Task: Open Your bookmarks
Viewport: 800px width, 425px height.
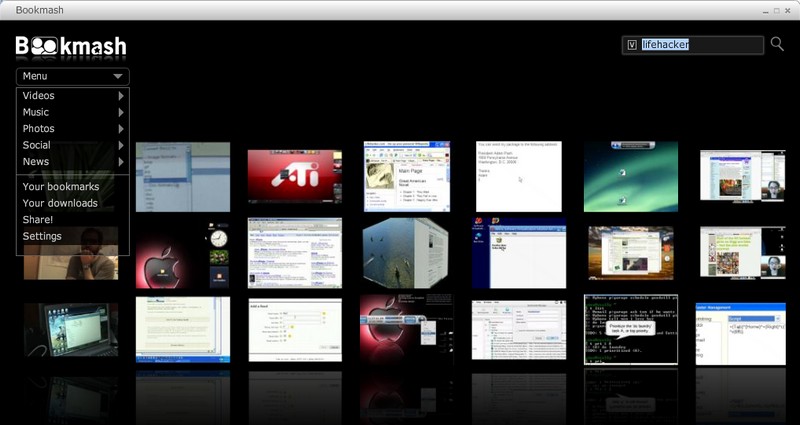Action: (61, 186)
